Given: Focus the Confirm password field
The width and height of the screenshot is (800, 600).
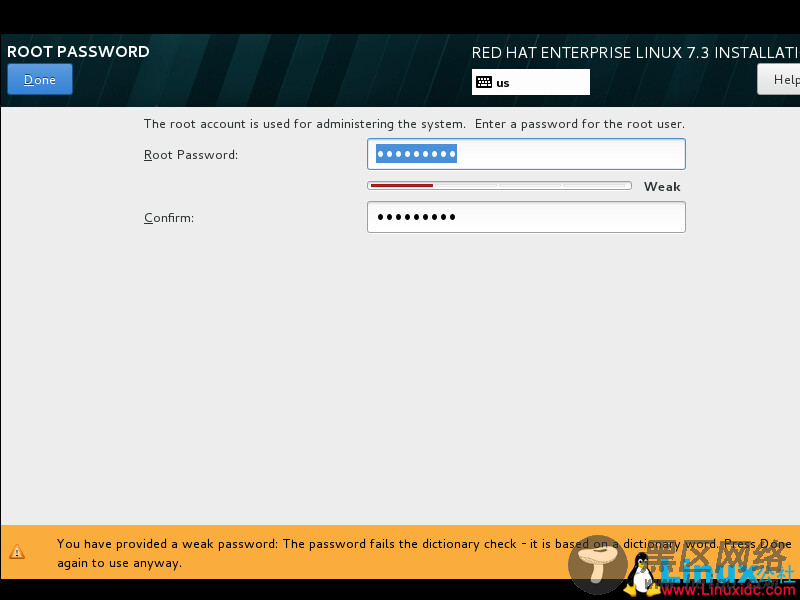Looking at the screenshot, I should click(x=526, y=217).
